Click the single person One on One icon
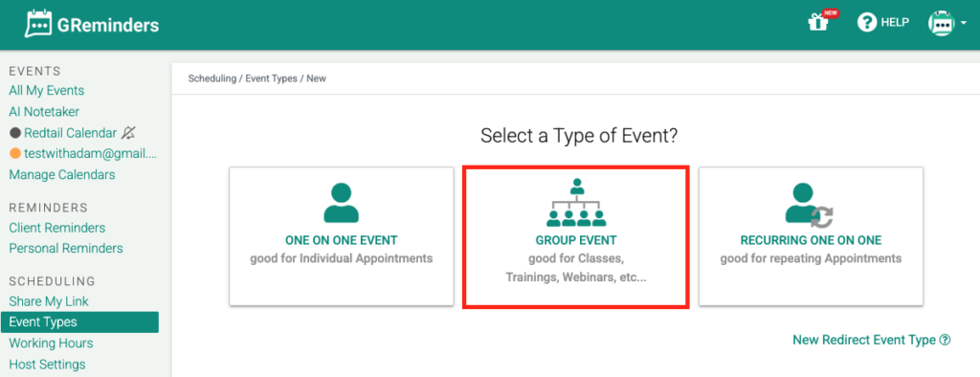 tap(342, 202)
